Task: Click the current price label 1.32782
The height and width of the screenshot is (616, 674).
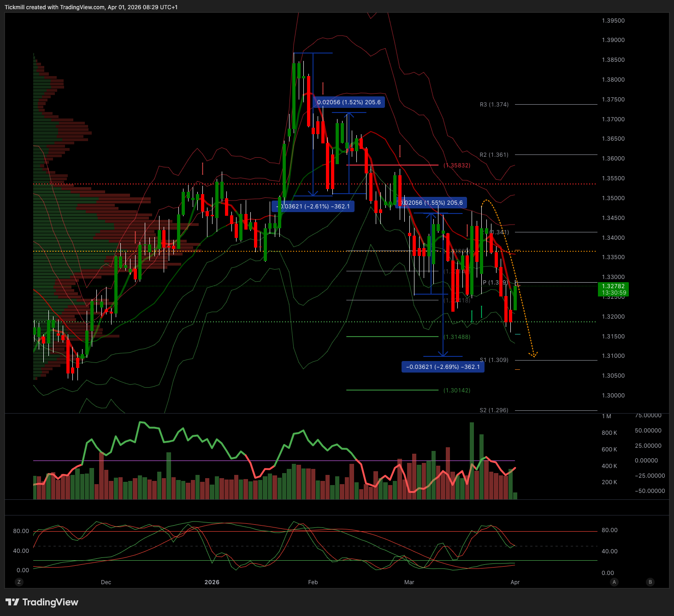Action: (x=613, y=290)
